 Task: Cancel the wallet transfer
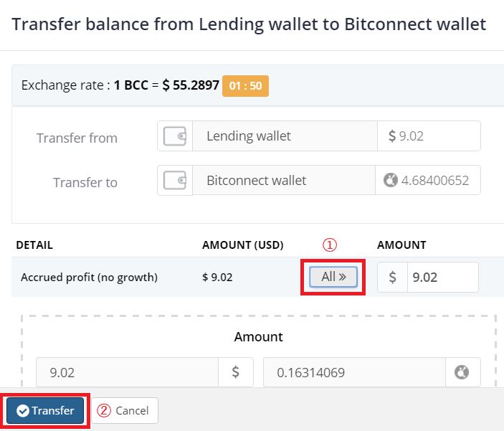pyautogui.click(x=125, y=411)
